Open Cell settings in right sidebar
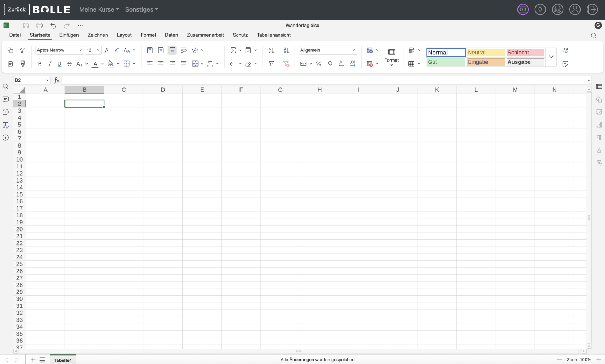The width and height of the screenshot is (605, 364). tap(599, 86)
